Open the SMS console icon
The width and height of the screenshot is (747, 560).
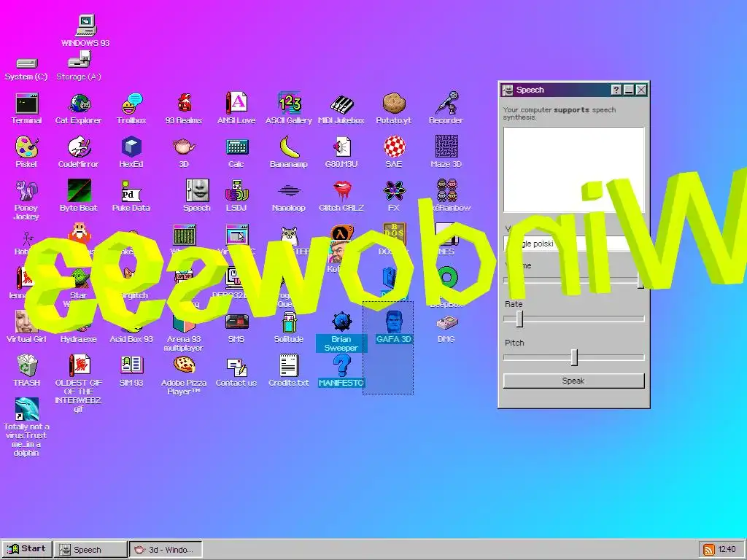[x=236, y=327]
